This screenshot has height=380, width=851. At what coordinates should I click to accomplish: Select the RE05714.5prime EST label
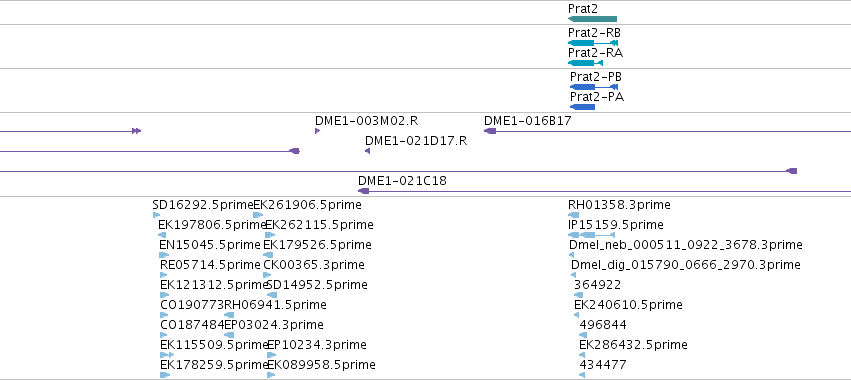211,265
